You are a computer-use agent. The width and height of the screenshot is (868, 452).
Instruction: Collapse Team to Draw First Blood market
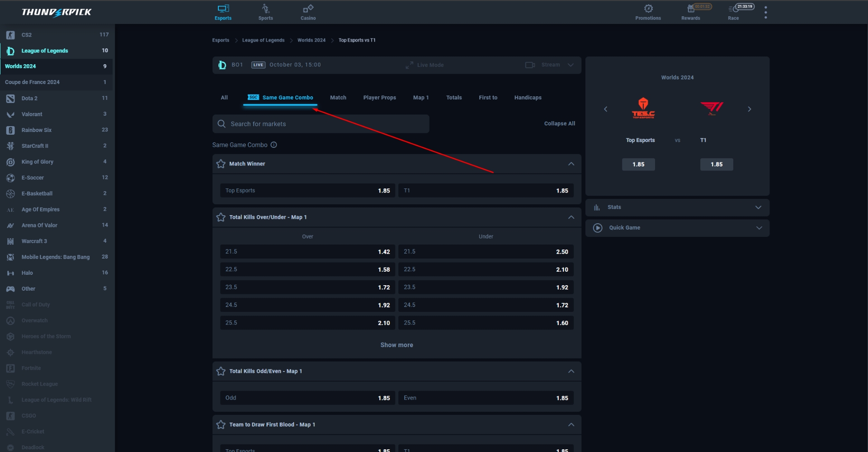click(x=571, y=425)
